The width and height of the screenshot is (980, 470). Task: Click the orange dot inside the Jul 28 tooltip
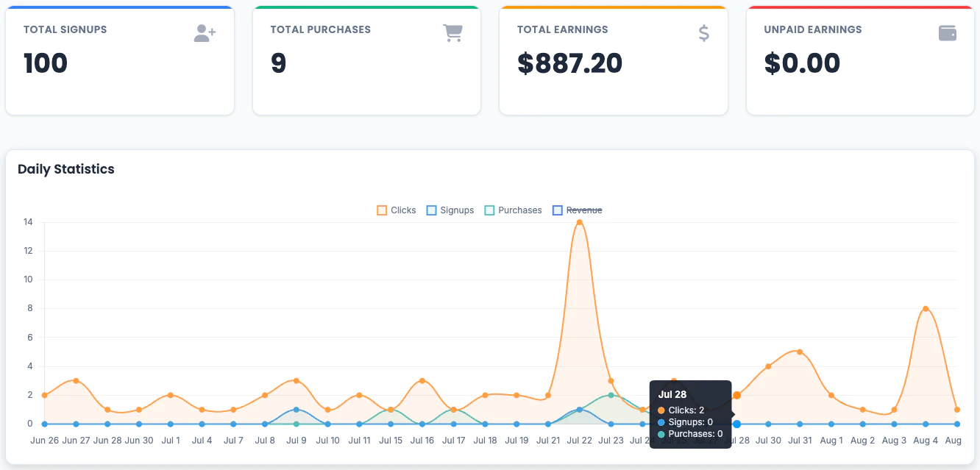coord(660,410)
